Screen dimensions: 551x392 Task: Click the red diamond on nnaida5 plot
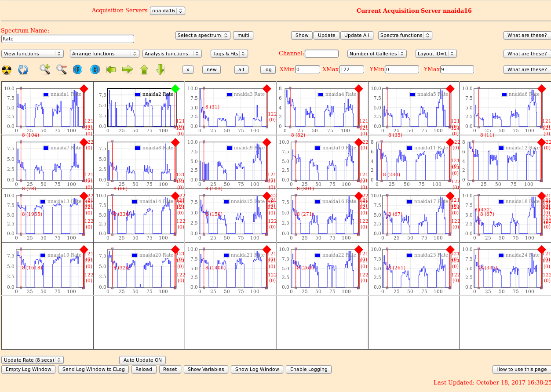(x=450, y=89)
